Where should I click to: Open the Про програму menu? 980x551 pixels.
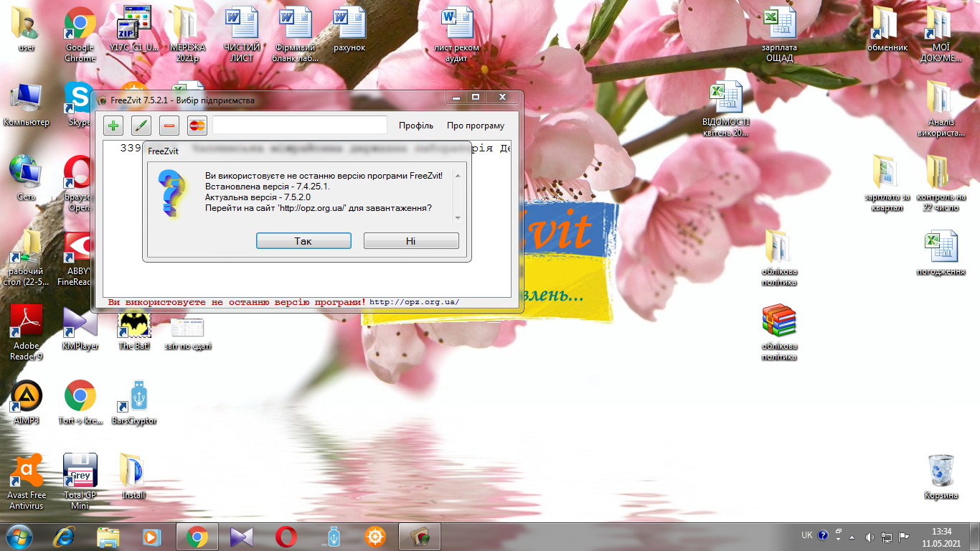[x=475, y=126]
